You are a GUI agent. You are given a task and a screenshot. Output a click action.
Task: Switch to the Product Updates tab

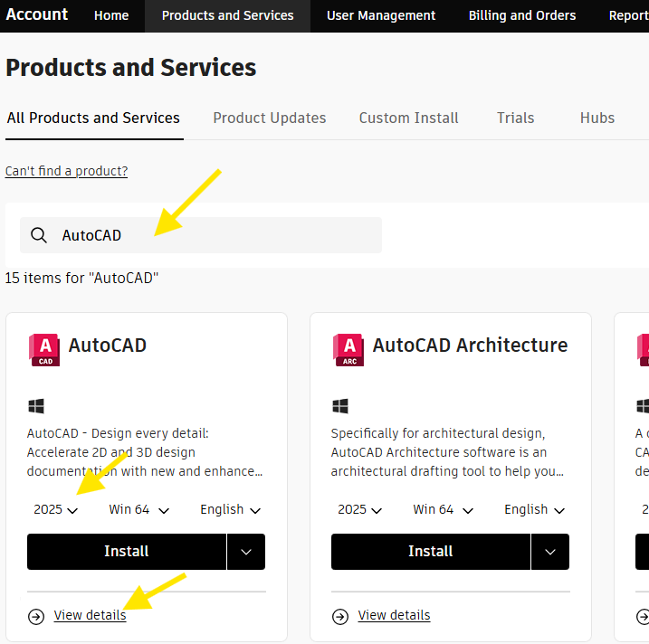tap(270, 118)
